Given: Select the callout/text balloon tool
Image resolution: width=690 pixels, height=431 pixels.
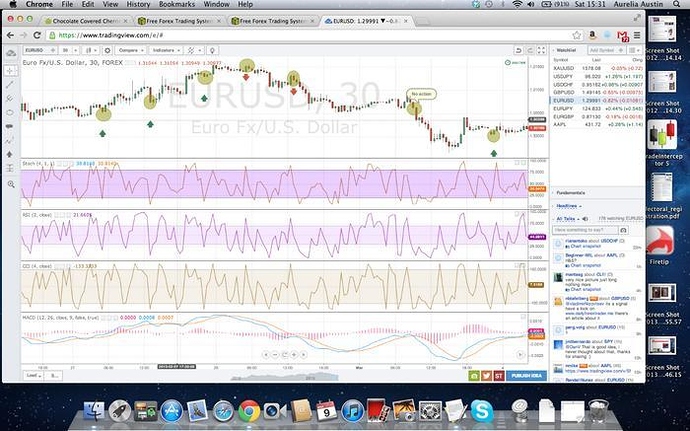Looking at the screenshot, I should coord(11,127).
